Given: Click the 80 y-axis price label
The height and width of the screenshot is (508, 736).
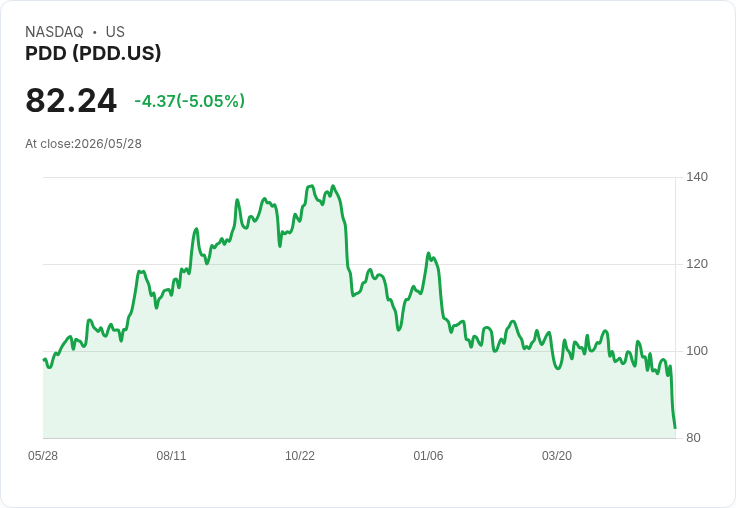Looking at the screenshot, I should [693, 438].
